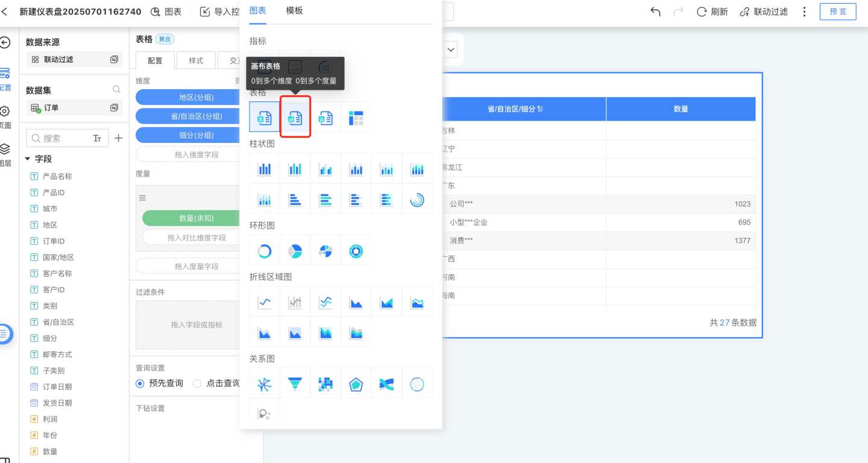Select the canvas table chart highlighted in red
The width and height of the screenshot is (868, 463).
[x=295, y=117]
